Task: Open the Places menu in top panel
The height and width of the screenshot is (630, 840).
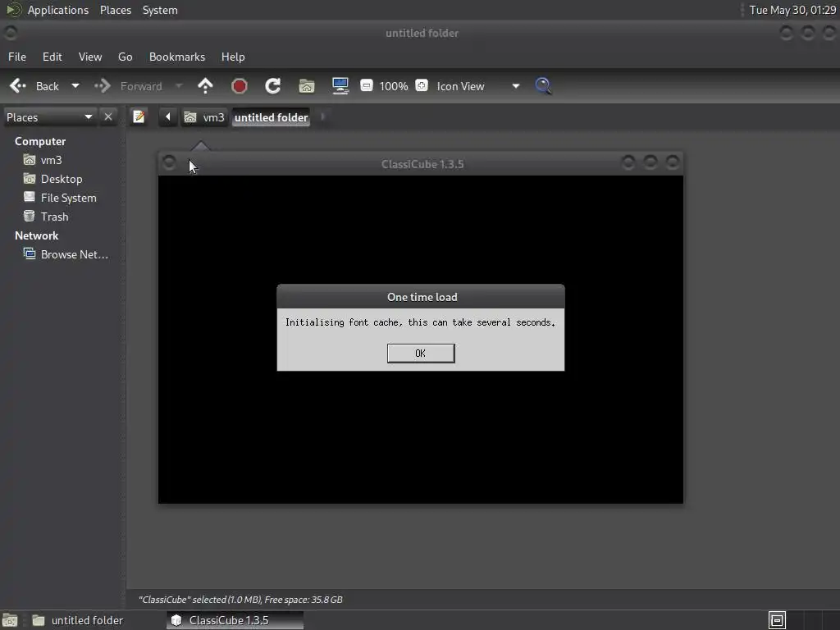Action: pos(115,10)
